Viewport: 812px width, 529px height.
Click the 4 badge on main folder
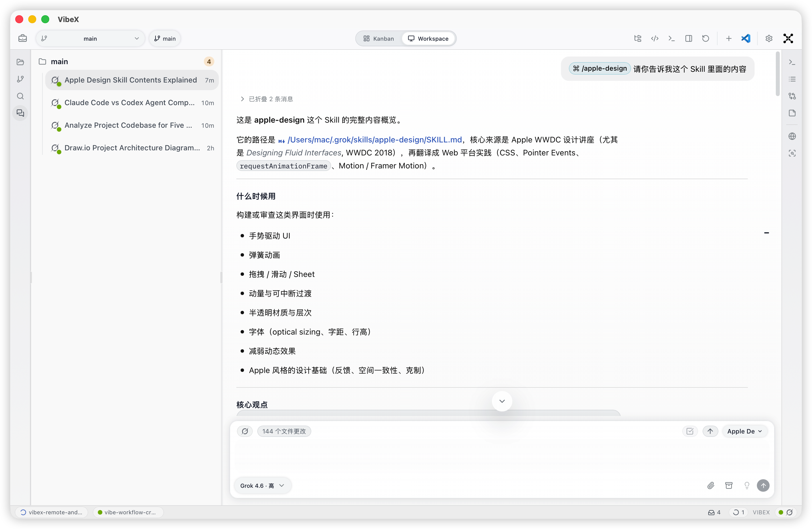[x=209, y=61]
